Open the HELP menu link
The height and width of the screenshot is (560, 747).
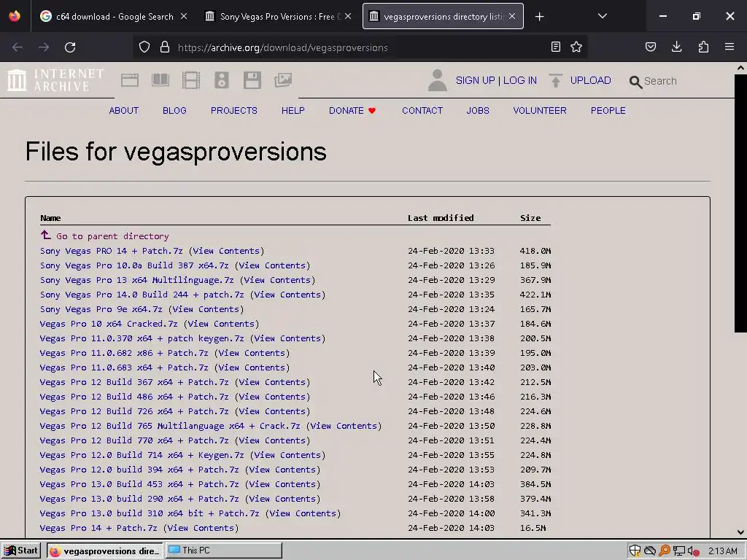click(293, 111)
